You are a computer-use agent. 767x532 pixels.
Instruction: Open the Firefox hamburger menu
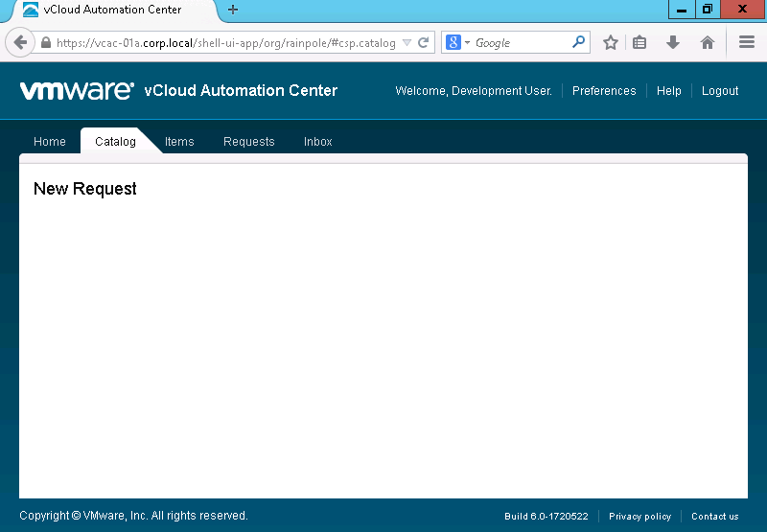[x=747, y=42]
